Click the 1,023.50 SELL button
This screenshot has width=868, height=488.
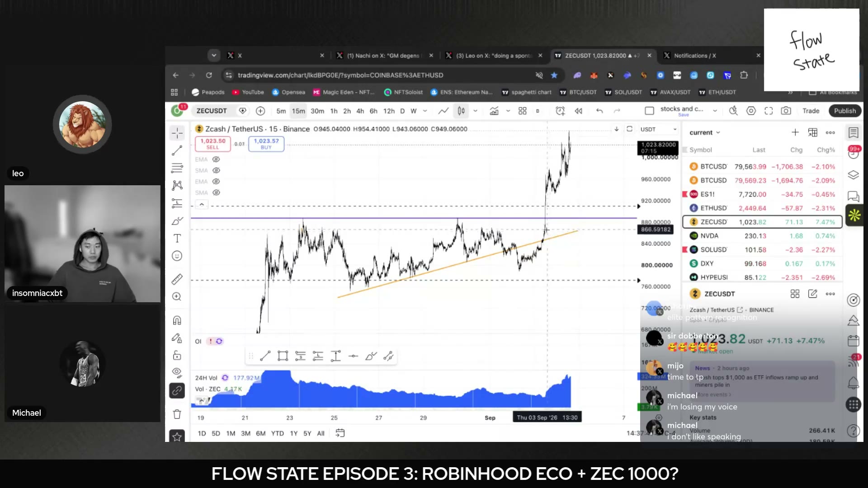(213, 144)
